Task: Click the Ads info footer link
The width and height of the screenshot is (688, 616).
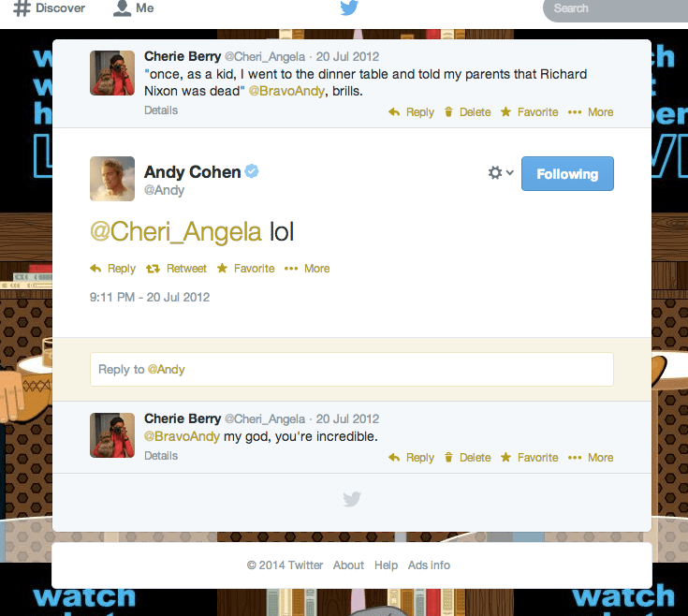Action: click(x=429, y=565)
